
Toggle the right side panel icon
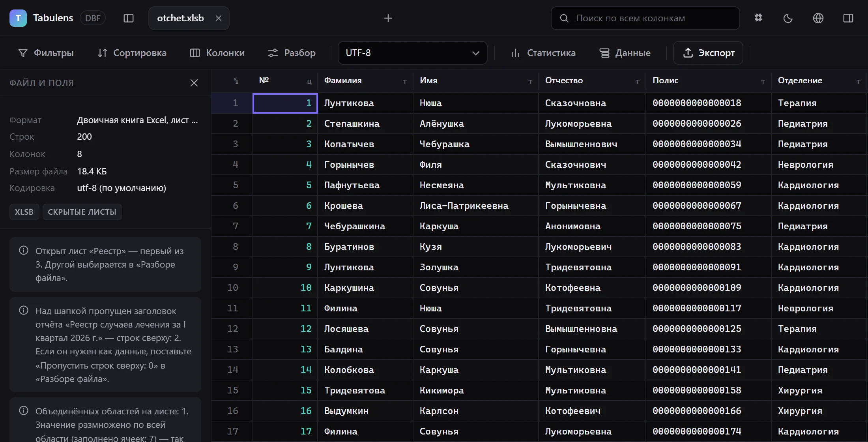[x=848, y=18]
